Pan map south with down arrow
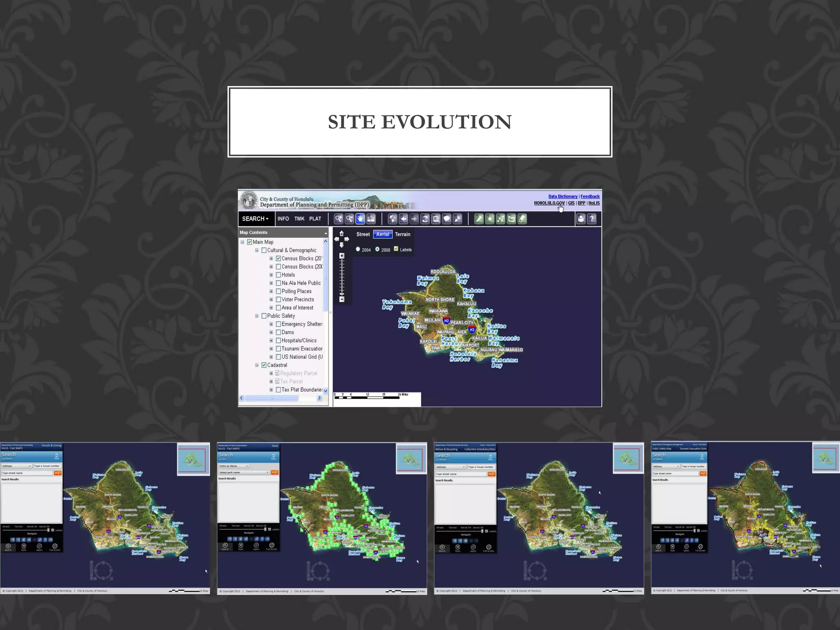The width and height of the screenshot is (840, 630). click(342, 245)
